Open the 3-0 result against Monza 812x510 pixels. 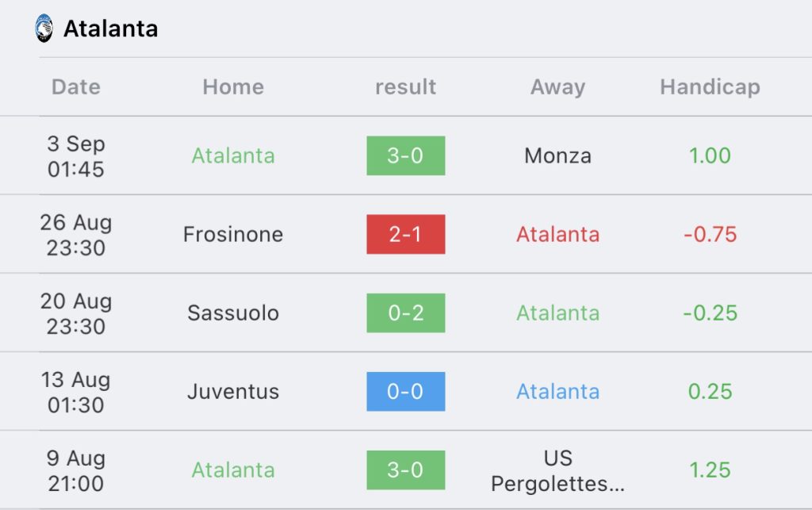click(x=405, y=155)
